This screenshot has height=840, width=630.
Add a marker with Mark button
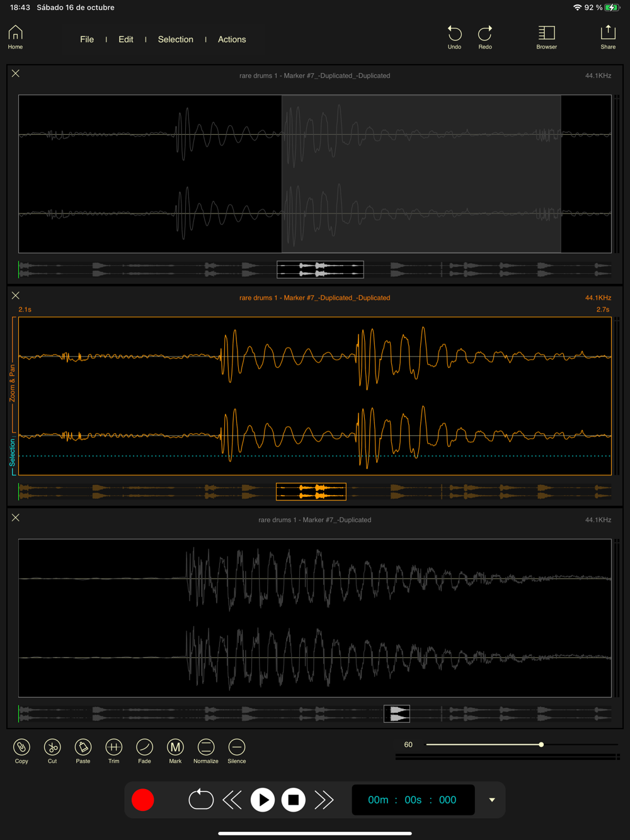[x=175, y=747]
